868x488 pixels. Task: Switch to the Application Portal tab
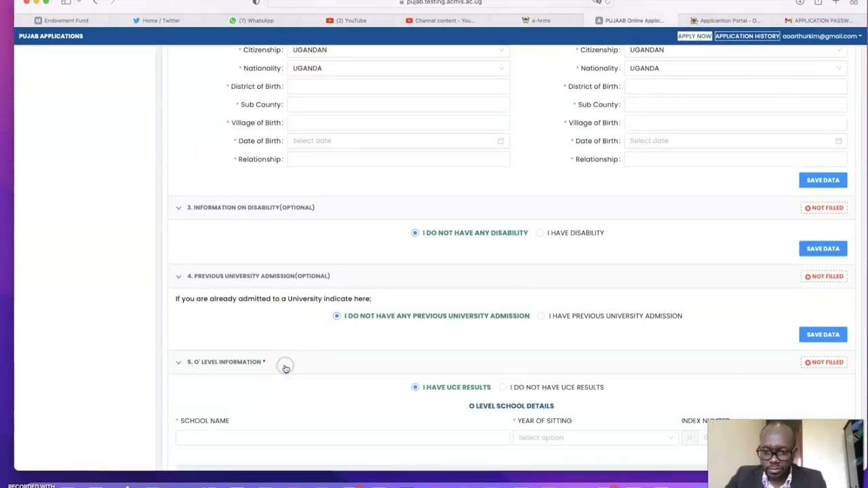725,20
